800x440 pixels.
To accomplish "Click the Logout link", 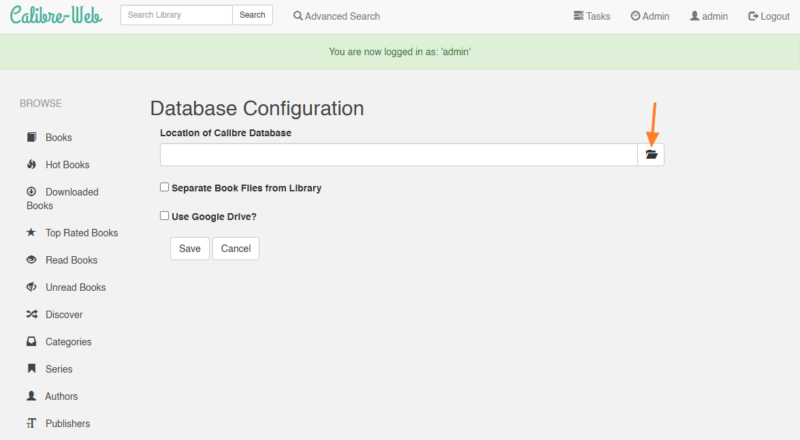I will point(769,16).
